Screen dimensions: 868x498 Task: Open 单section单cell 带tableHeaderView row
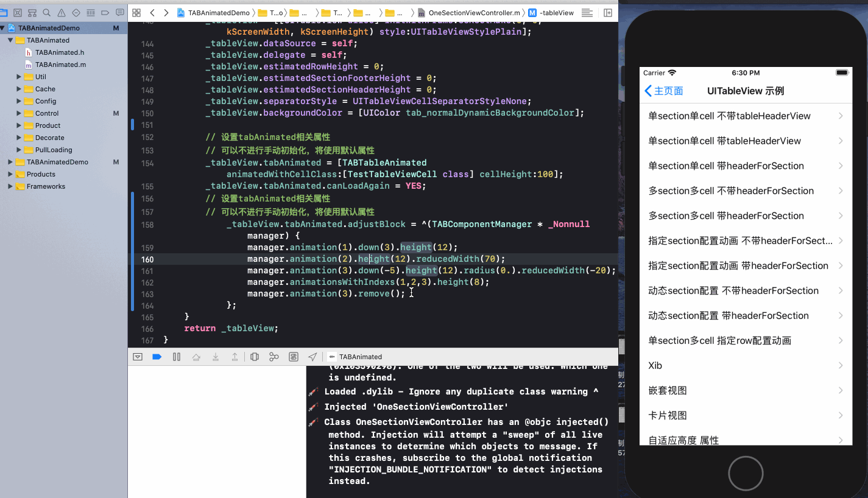tap(746, 141)
